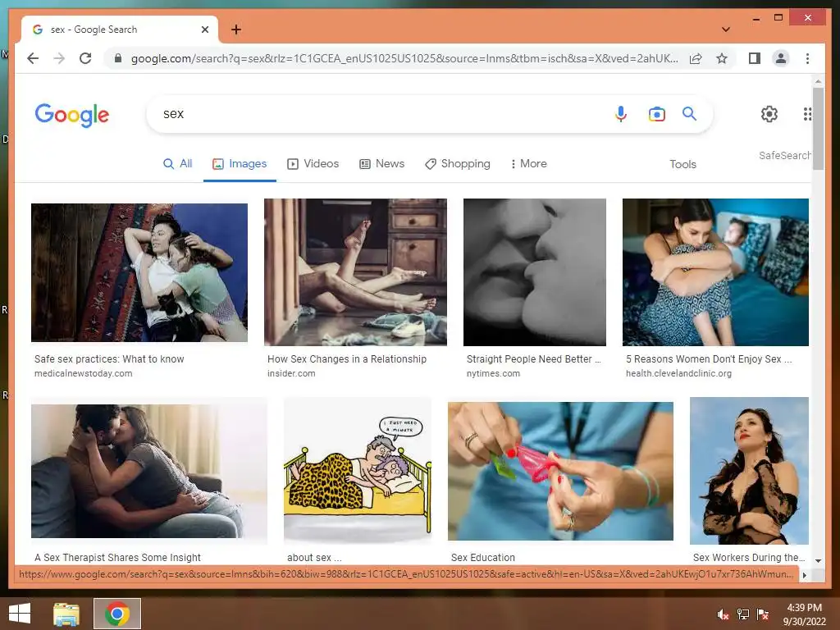840x630 pixels.
Task: Click the SafeSearch link
Action: coord(785,155)
